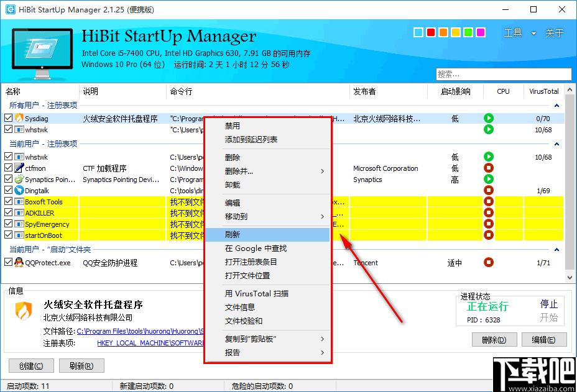Viewport: 577px width, 392px height.
Task: Click the 删除(D) button
Action: coord(494,340)
